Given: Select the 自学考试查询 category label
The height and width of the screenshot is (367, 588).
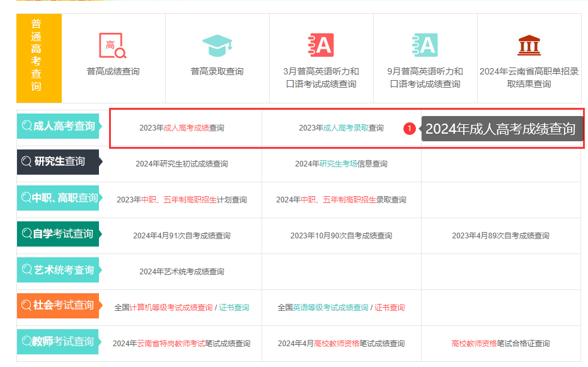Looking at the screenshot, I should [59, 234].
